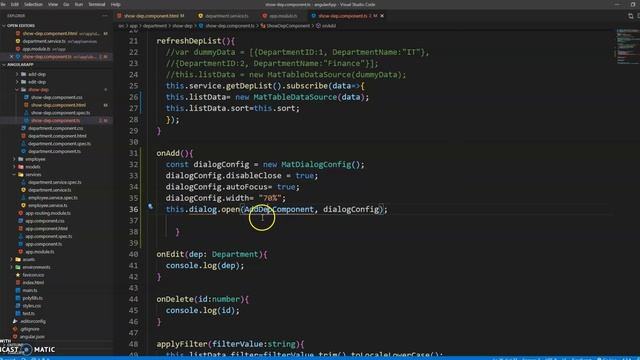Open the Go menu
Screen dimensions: 640x360
[66, 4]
